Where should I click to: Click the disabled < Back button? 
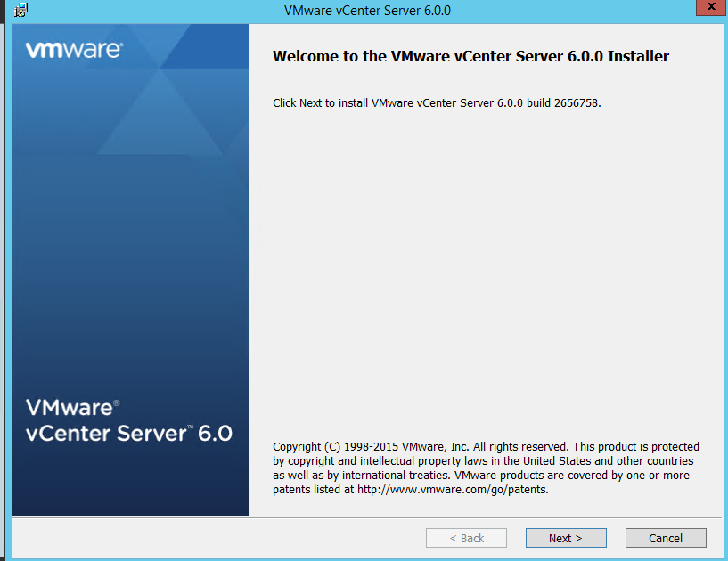466,538
